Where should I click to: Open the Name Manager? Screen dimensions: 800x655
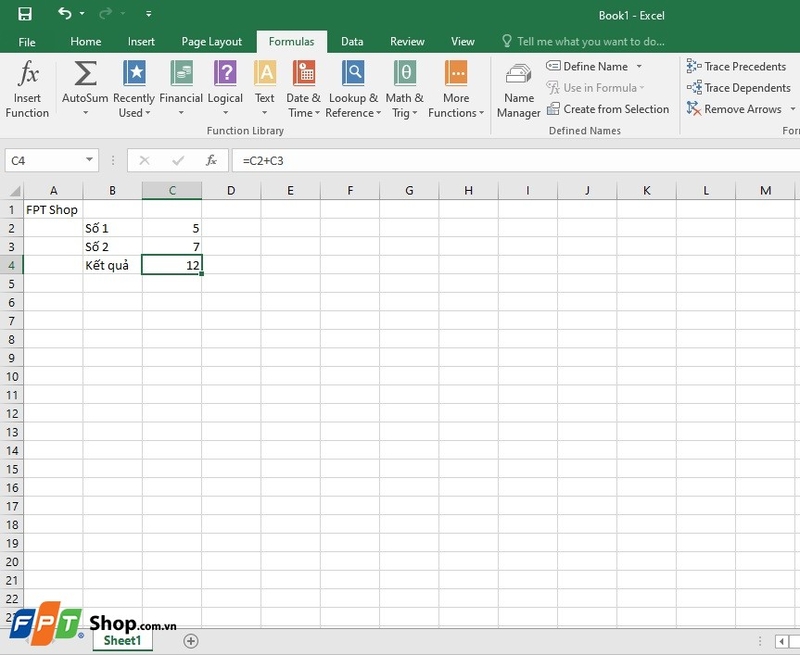tap(518, 91)
